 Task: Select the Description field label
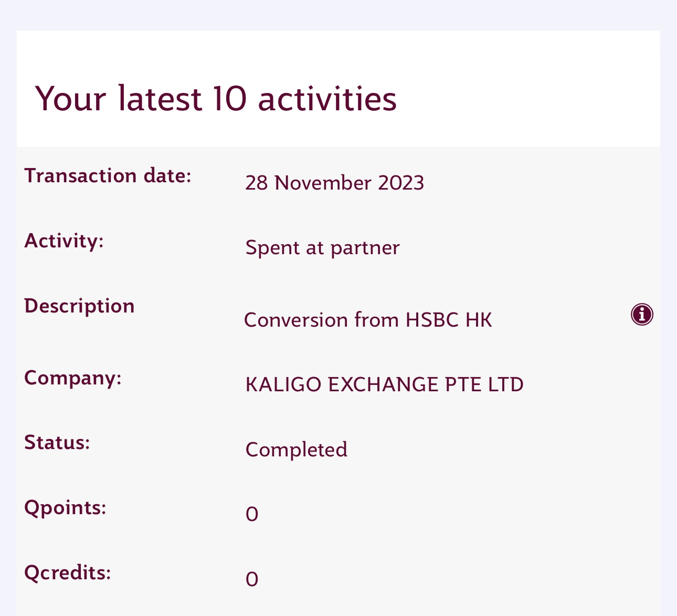(79, 306)
